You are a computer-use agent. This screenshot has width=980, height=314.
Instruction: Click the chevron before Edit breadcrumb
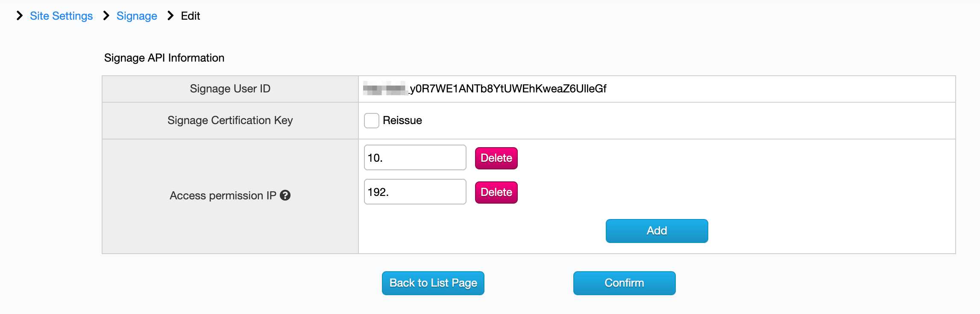[x=170, y=16]
